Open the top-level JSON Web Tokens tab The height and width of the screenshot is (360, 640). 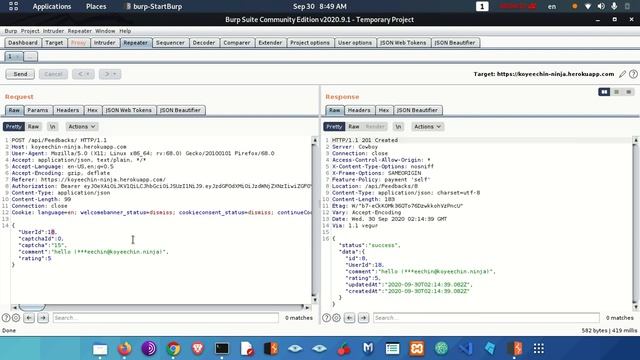(x=403, y=42)
